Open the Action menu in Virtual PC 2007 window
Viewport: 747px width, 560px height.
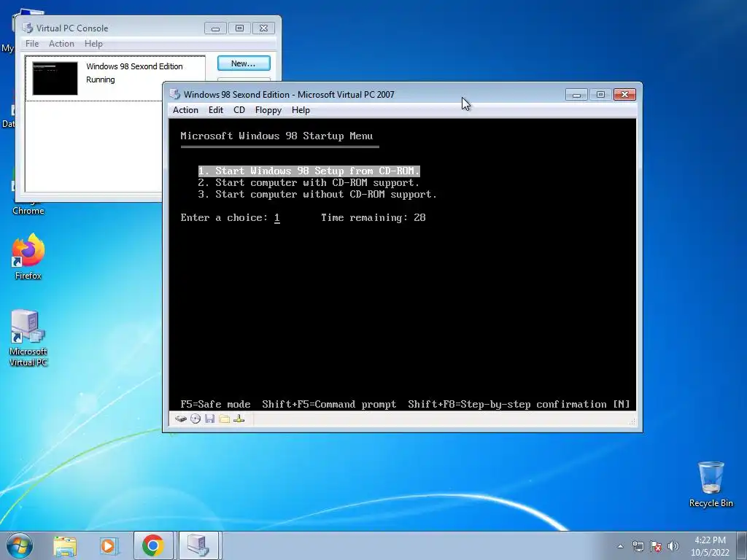pos(185,110)
